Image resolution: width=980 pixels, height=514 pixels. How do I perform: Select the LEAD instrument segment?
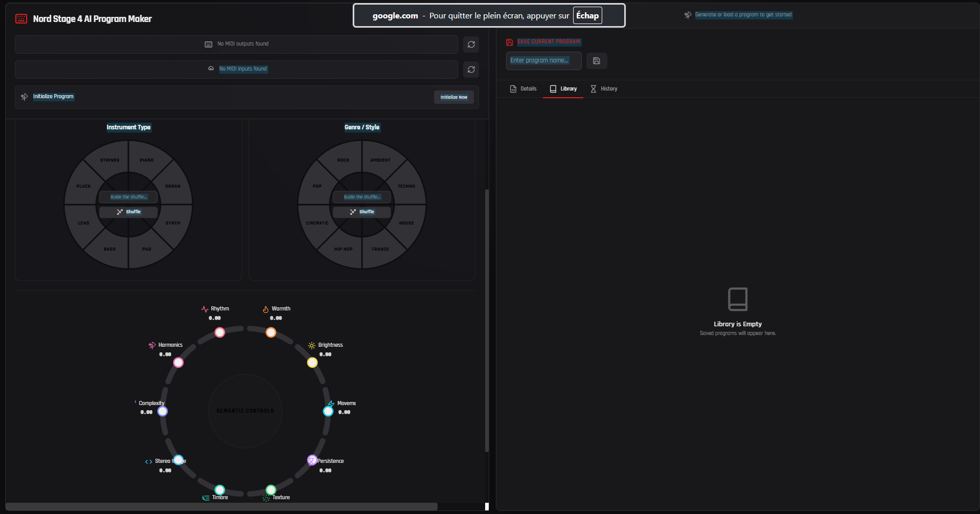pos(83,223)
